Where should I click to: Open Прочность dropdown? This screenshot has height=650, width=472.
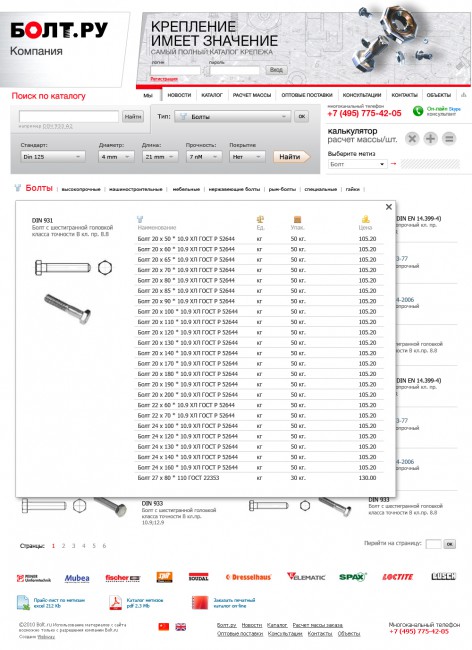click(x=204, y=157)
